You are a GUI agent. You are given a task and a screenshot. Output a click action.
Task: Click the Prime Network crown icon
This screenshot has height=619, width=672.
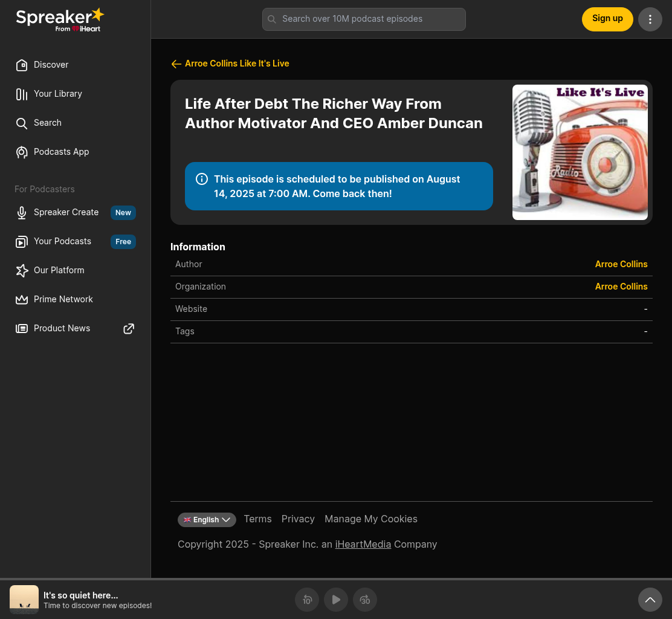[x=21, y=300]
